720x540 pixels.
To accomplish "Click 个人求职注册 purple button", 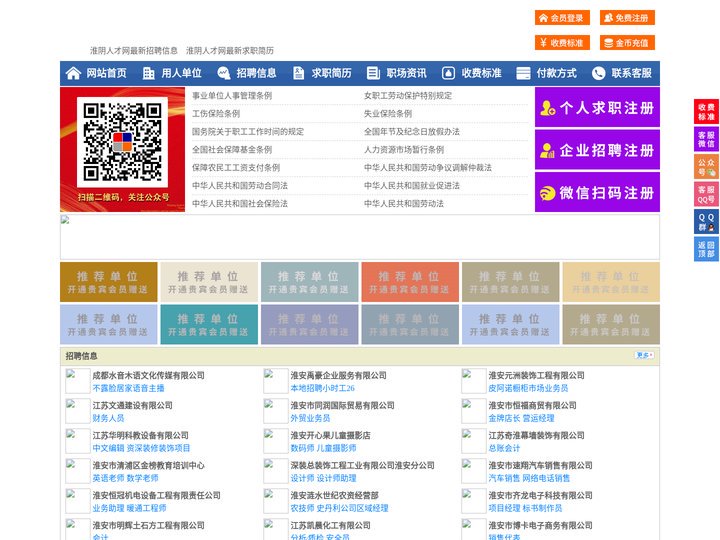I will pos(597,107).
